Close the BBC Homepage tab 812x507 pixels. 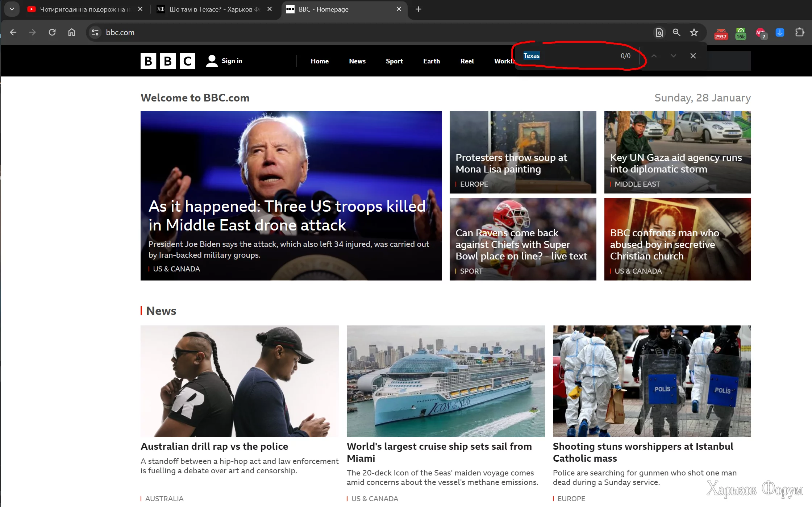tap(399, 9)
